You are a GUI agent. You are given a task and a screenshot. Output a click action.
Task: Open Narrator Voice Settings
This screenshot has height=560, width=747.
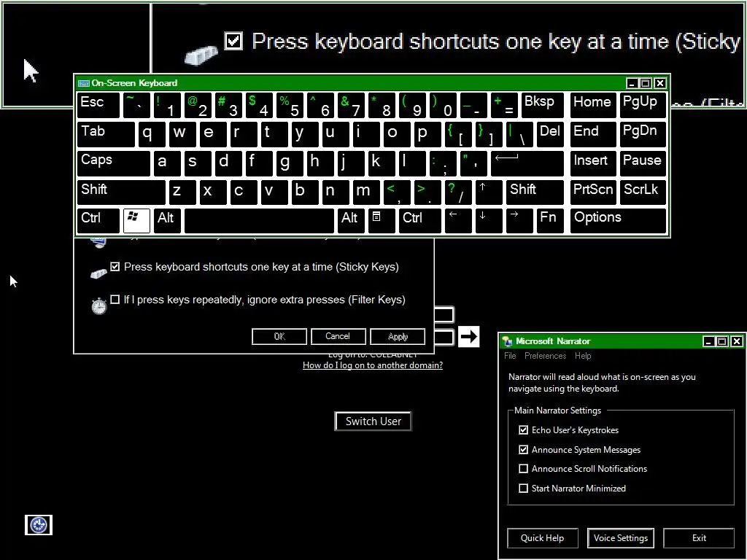click(620, 538)
